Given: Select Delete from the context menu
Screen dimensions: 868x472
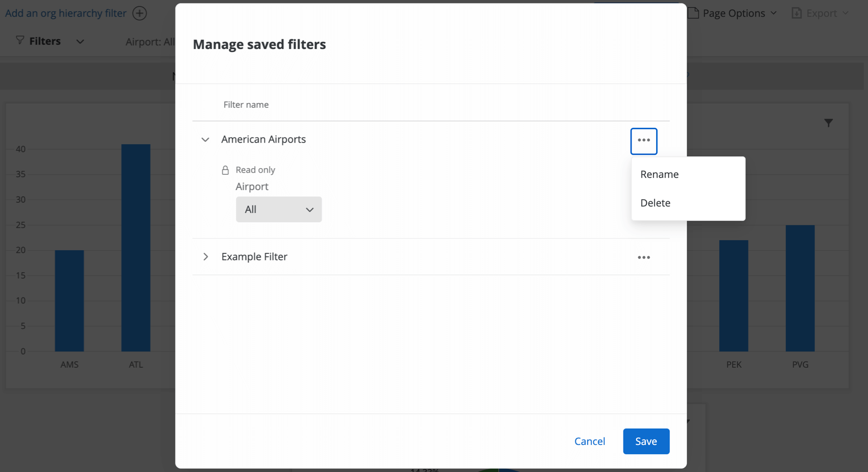Looking at the screenshot, I should (655, 203).
